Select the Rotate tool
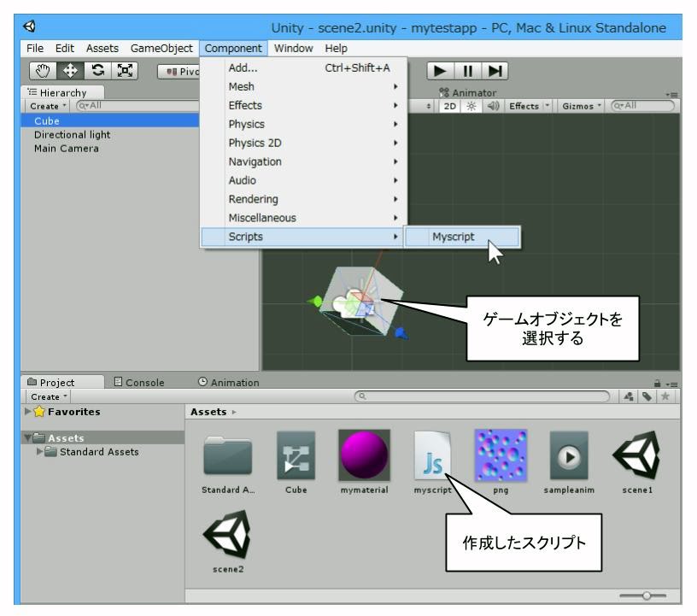 click(97, 71)
